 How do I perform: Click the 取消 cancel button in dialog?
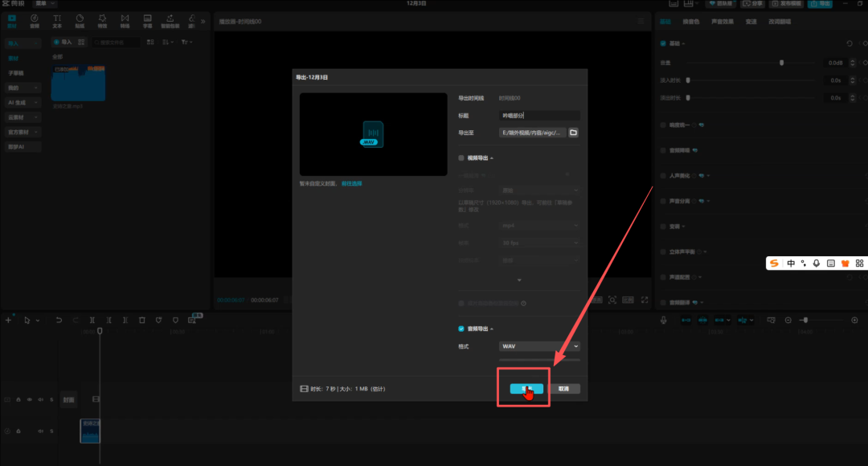(563, 389)
